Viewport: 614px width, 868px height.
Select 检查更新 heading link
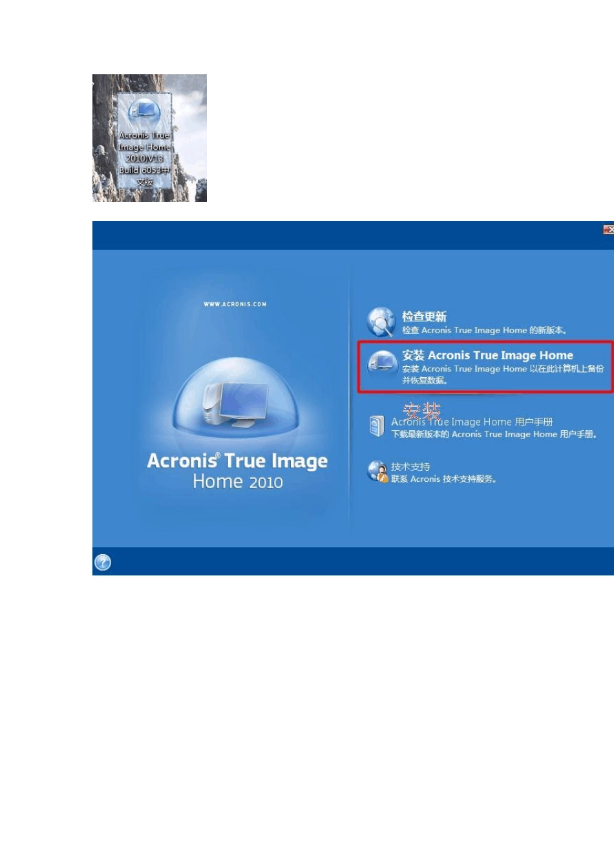pos(424,316)
